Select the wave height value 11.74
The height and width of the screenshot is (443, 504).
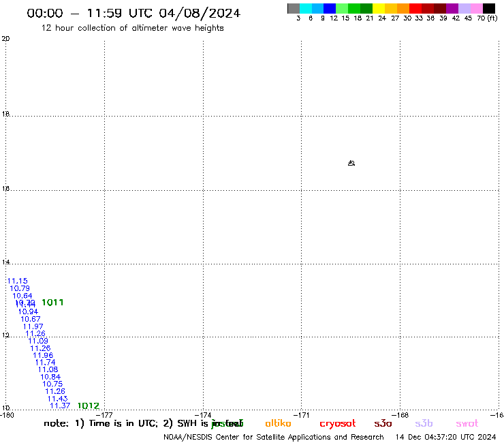pos(46,363)
